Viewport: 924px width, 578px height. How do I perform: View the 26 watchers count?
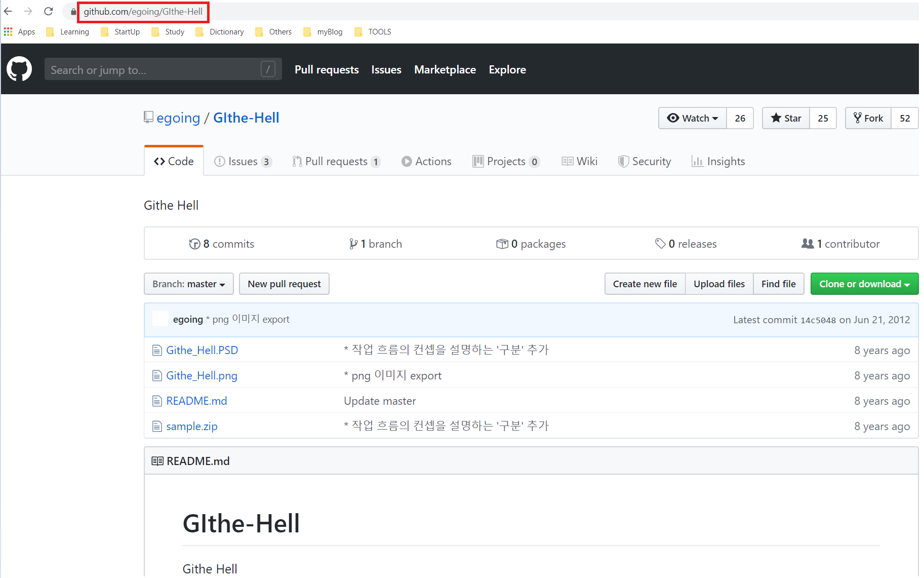[x=740, y=118]
